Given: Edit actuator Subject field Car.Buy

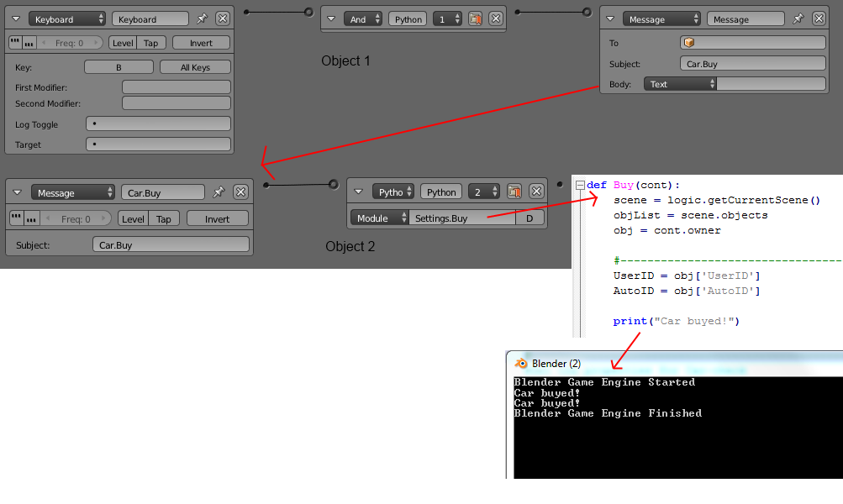Looking at the screenshot, I should click(x=753, y=63).
